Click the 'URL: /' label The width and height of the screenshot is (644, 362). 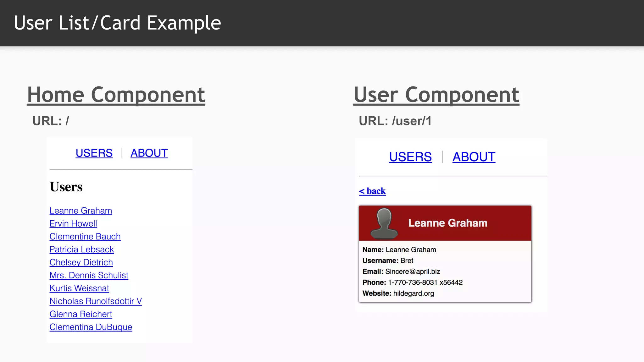click(51, 121)
